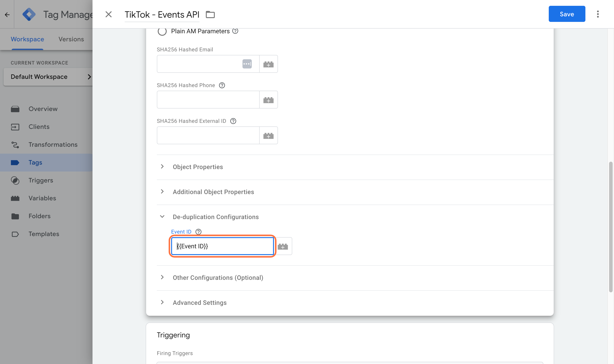Click the Triggering section heading

click(x=173, y=335)
